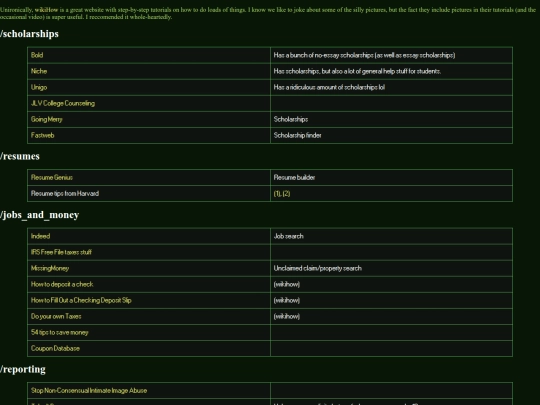Click the /resumes heading
This screenshot has height=405, width=540.
point(20,156)
